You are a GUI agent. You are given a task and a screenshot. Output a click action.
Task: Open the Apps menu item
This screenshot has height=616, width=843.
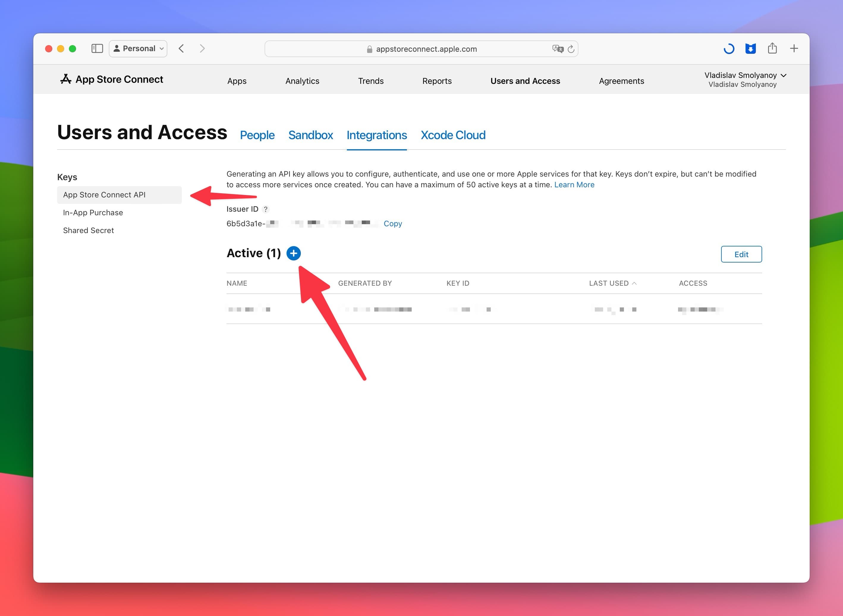coord(237,81)
